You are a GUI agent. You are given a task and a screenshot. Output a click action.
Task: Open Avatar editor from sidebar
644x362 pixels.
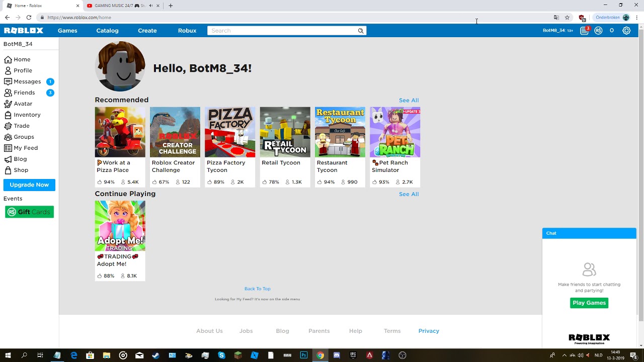[19, 104]
